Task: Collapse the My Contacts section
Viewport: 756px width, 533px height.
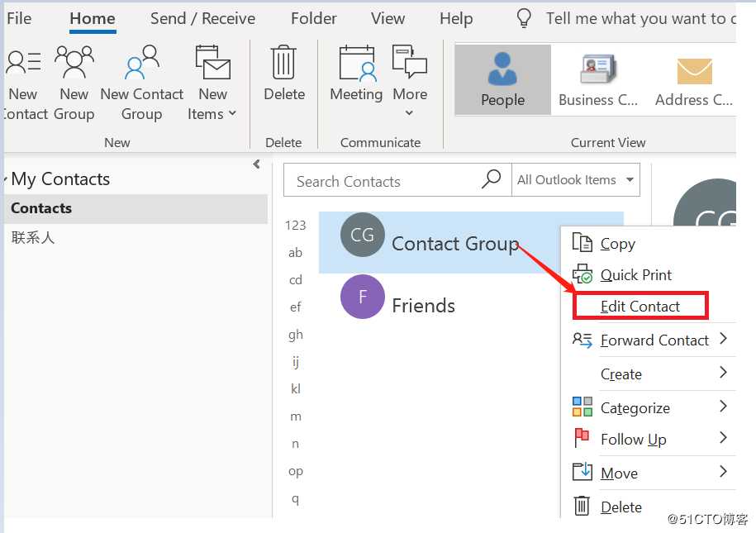Action: (5, 179)
